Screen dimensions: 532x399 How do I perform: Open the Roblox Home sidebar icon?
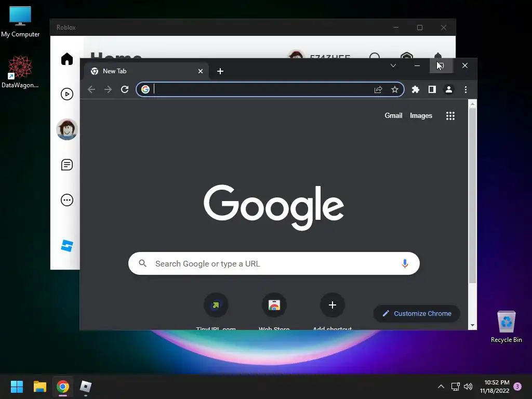(67, 59)
